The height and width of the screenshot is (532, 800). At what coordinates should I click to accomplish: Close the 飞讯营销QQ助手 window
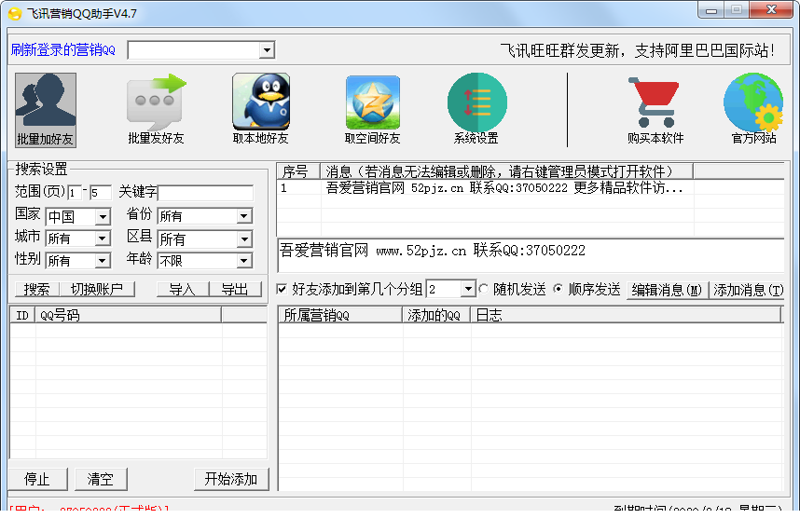pyautogui.click(x=771, y=10)
